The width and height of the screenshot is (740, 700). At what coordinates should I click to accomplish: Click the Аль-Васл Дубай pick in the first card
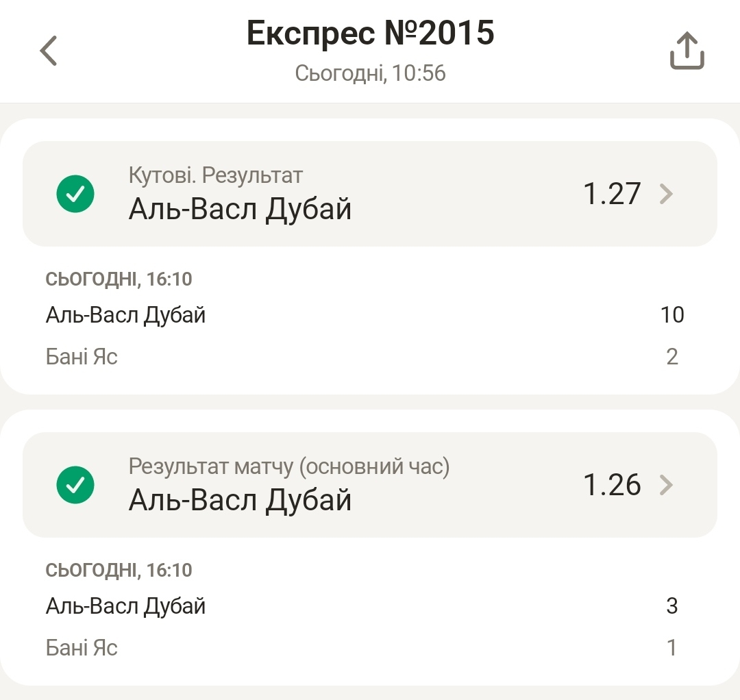[x=241, y=210]
